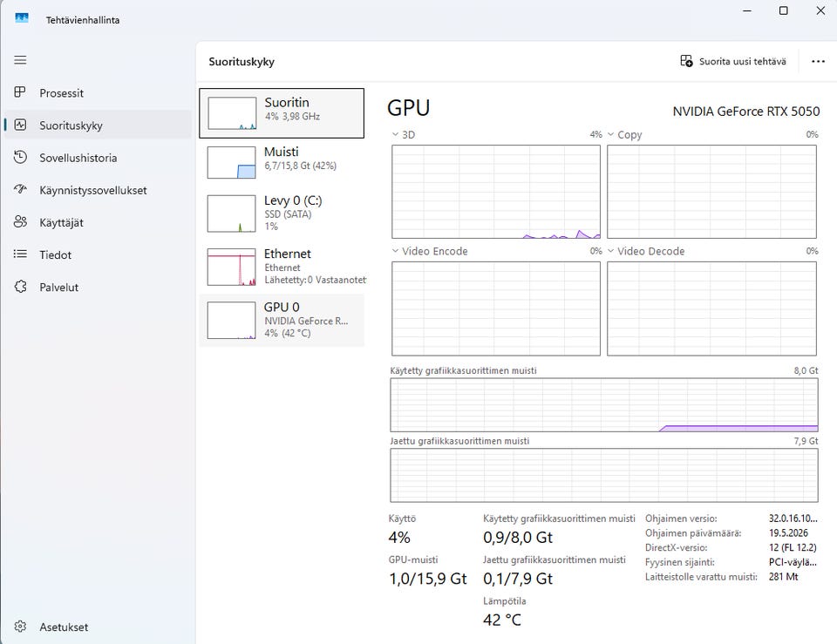
Task: Click the Prosessit sidebar icon
Action: click(20, 92)
